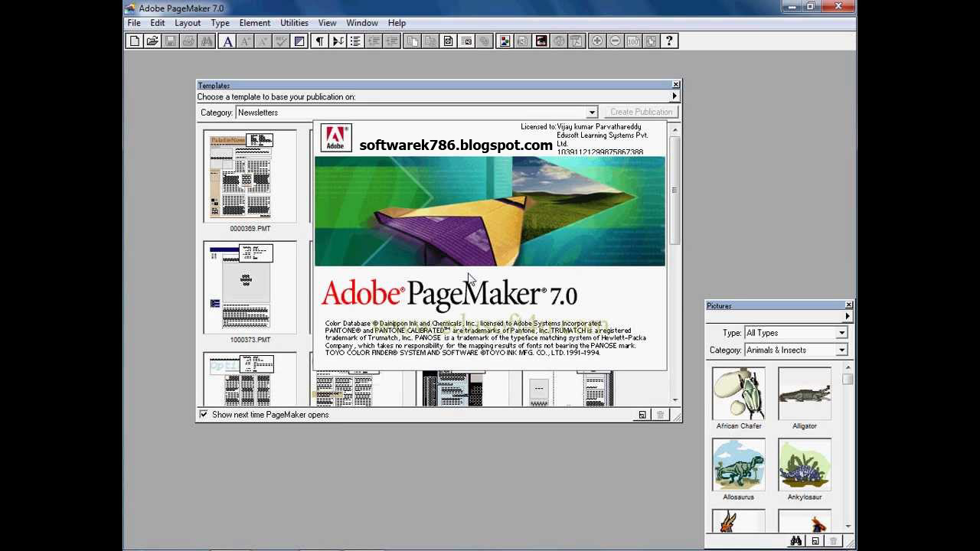Screen dimensions: 980x551
Task: Click the Print toolbar icon
Action: (x=188, y=41)
